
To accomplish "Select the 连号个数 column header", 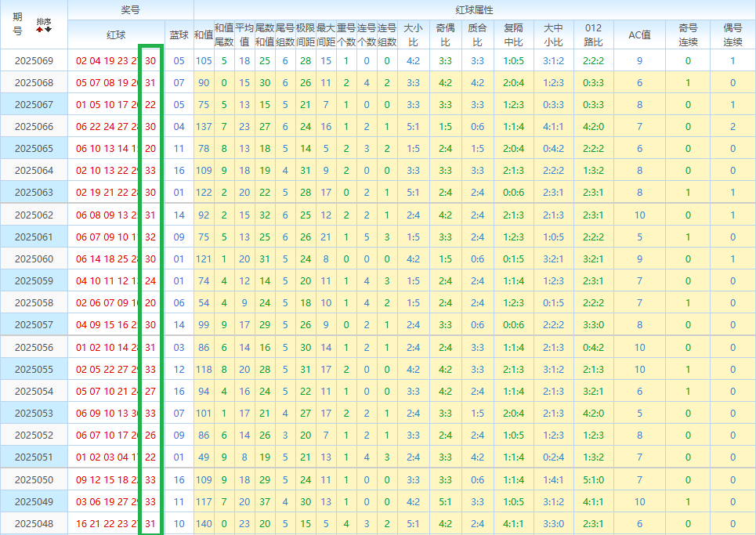I will (x=367, y=34).
